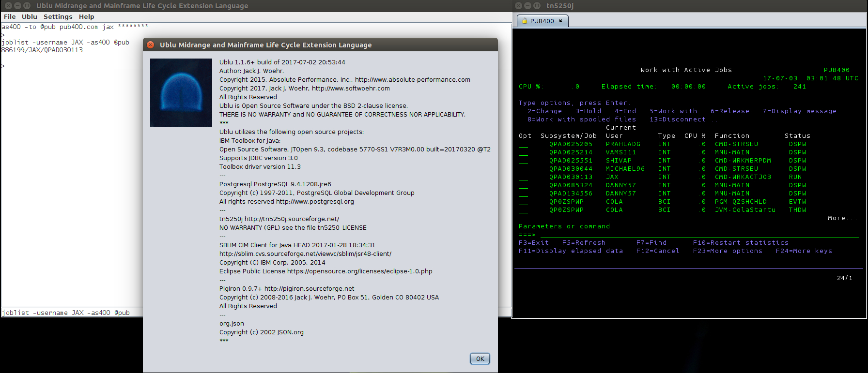Click the tn5250j.sourceforge.net URL text

(x=292, y=219)
